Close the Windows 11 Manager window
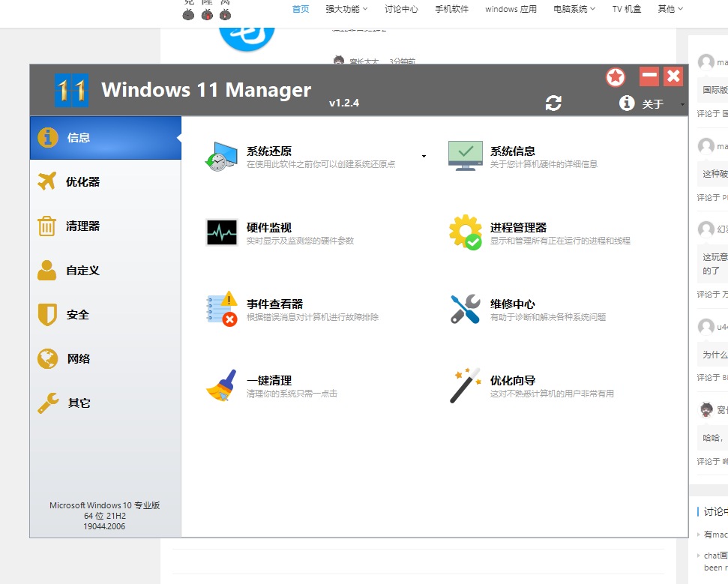The image size is (728, 584). pyautogui.click(x=673, y=76)
